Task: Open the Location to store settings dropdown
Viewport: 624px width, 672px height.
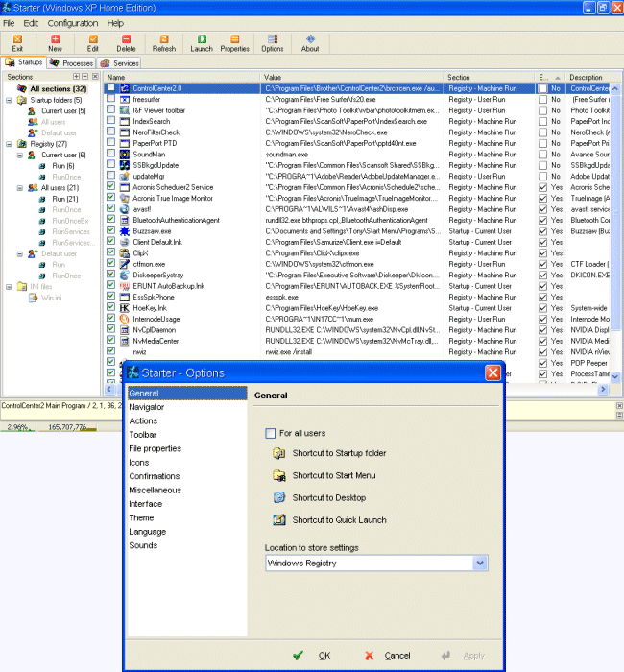Action: (x=480, y=563)
